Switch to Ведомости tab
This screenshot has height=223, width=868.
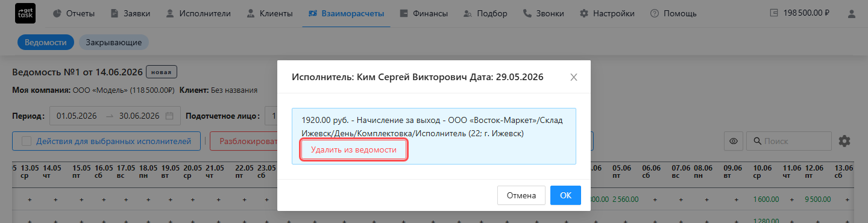point(45,43)
